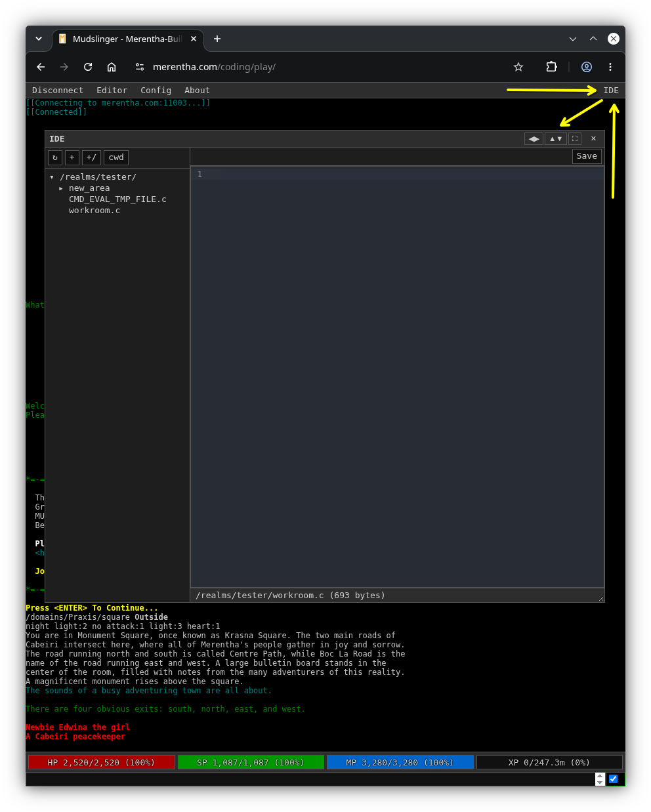This screenshot has height=812, width=651.
Task: Click the window minimize chevron-down icon
Action: 573,39
